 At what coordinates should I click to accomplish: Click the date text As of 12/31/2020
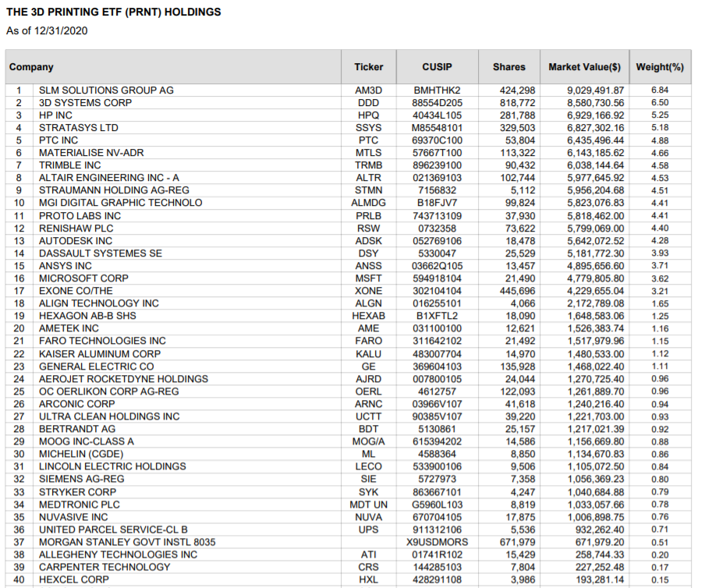[x=47, y=31]
